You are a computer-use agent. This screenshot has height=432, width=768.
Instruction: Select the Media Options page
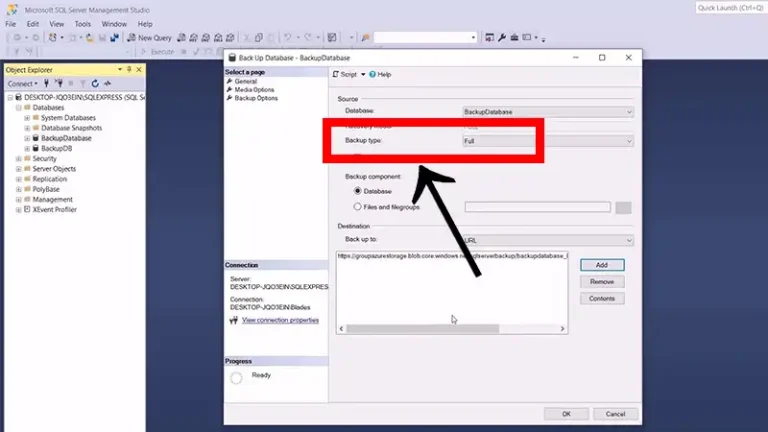(254, 90)
